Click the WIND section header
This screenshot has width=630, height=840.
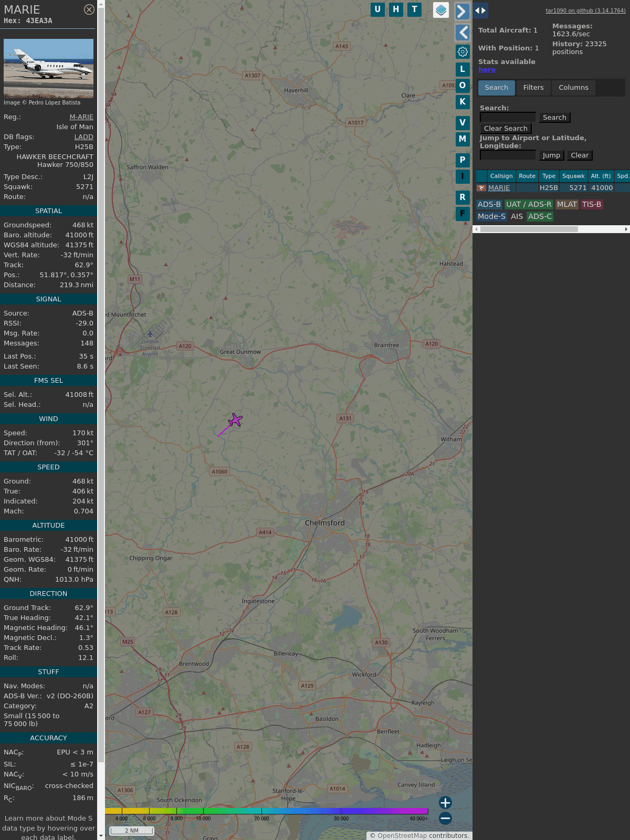[48, 419]
